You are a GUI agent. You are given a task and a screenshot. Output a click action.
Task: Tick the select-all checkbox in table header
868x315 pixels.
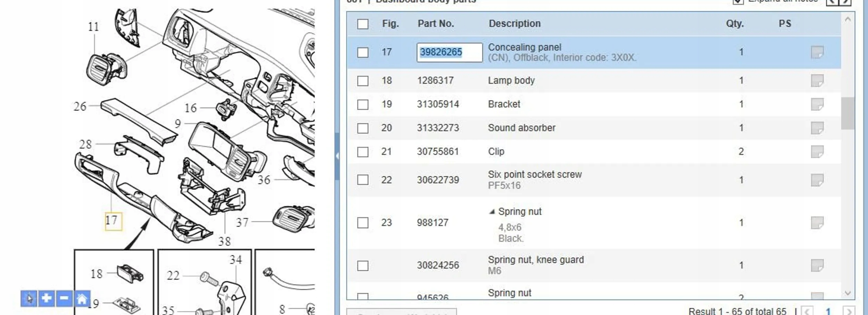coord(363,24)
